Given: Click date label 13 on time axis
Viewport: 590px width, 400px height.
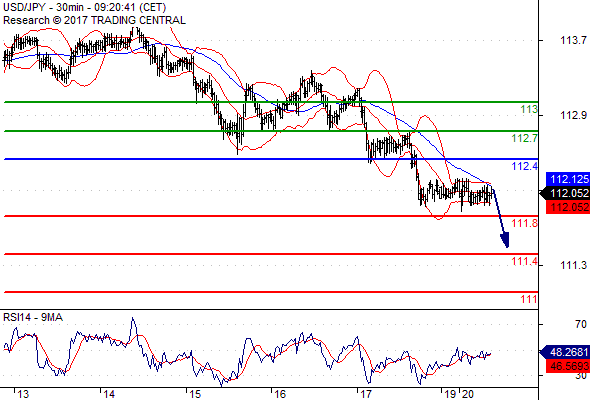Looking at the screenshot, I should pyautogui.click(x=23, y=394).
